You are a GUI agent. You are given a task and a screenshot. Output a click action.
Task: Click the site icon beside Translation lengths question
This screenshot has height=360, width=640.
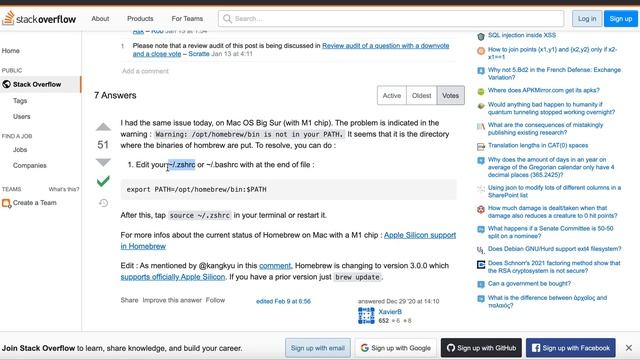[x=481, y=146]
